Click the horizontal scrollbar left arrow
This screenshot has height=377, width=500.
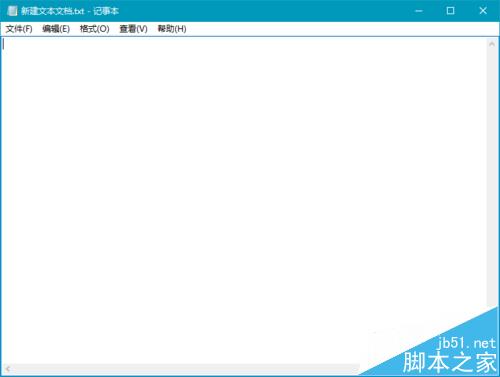coord(7,369)
